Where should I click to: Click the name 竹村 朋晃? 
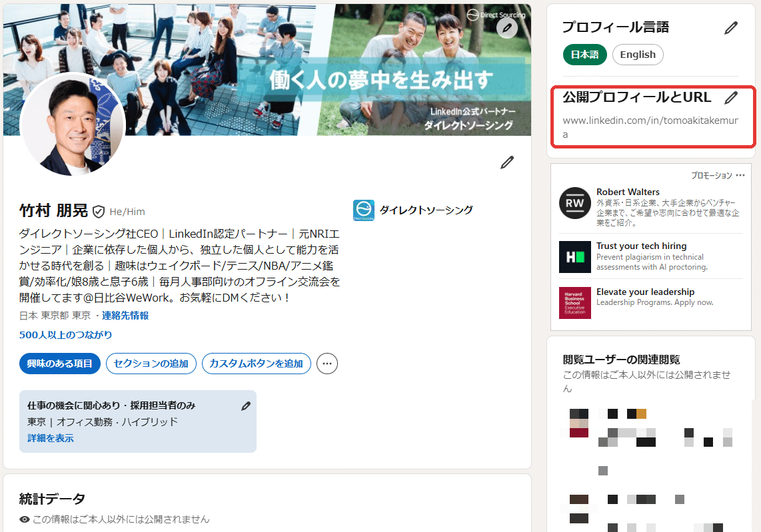coord(53,211)
